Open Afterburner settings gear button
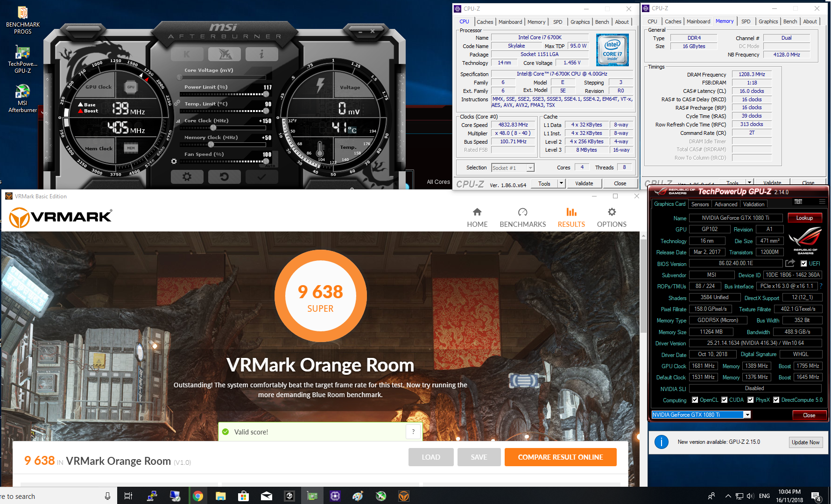 tap(187, 177)
